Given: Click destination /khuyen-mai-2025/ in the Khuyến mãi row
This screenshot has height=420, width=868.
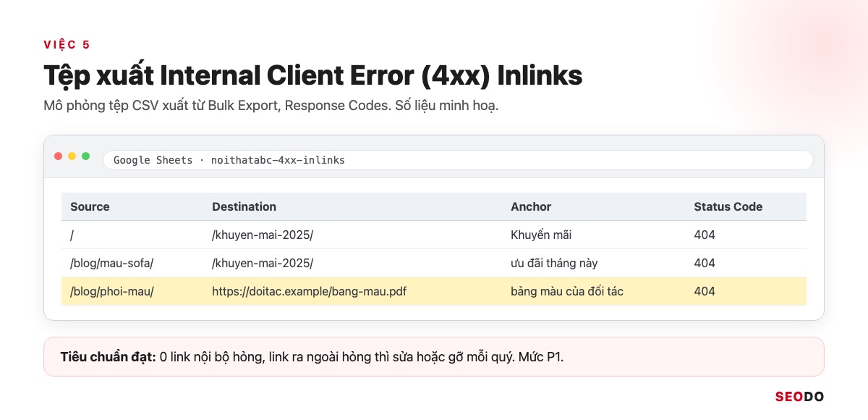Looking at the screenshot, I should coord(263,235).
